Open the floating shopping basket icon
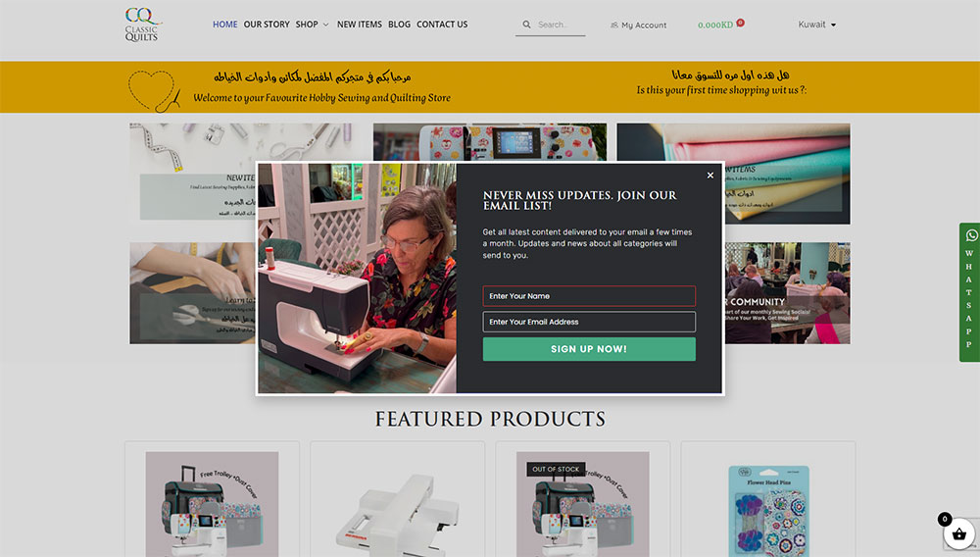 point(957,534)
